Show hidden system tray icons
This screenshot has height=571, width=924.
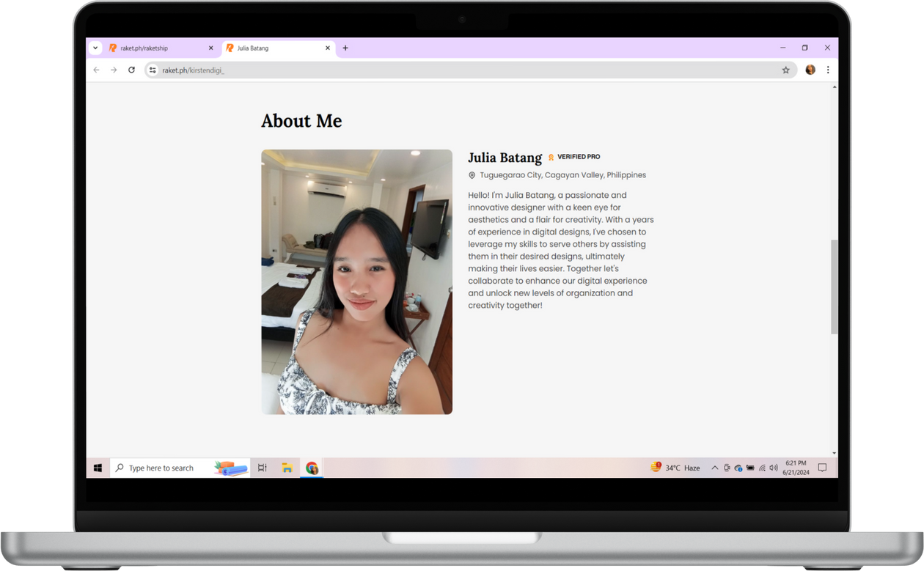(x=714, y=468)
